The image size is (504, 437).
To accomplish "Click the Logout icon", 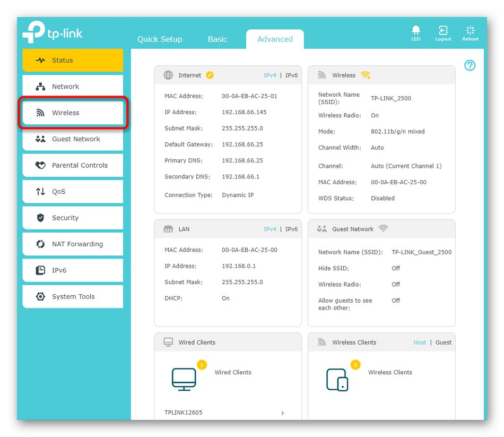I will tap(443, 30).
